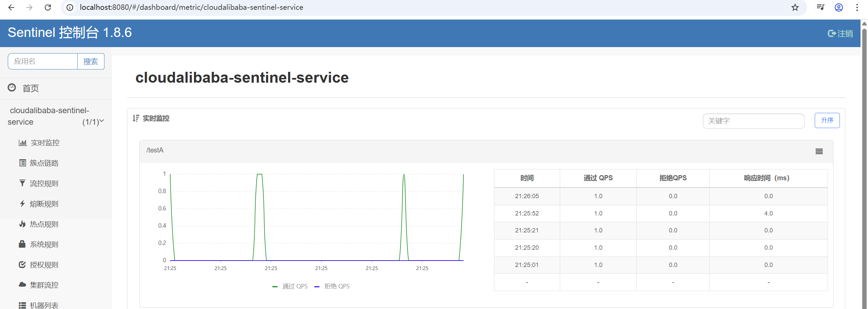Click the 集群流控 cloud icon
The height and width of the screenshot is (309, 868).
(x=22, y=285)
